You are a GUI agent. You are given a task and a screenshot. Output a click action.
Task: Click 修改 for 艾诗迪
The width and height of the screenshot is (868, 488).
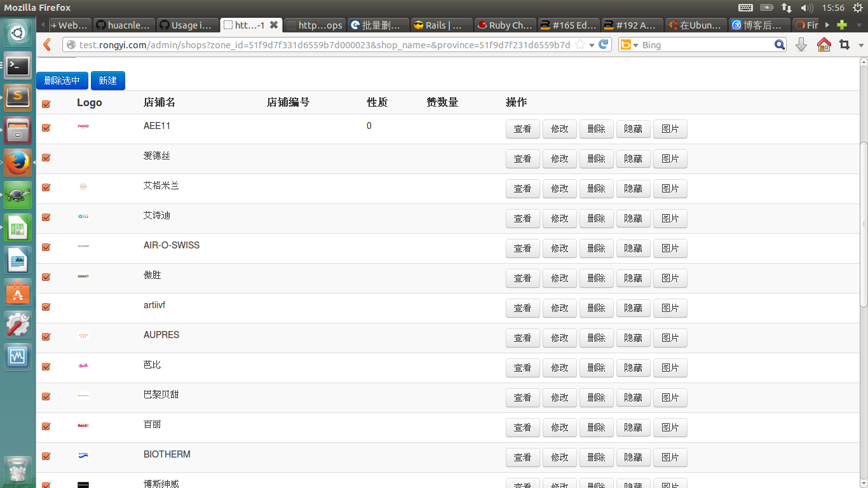point(560,219)
